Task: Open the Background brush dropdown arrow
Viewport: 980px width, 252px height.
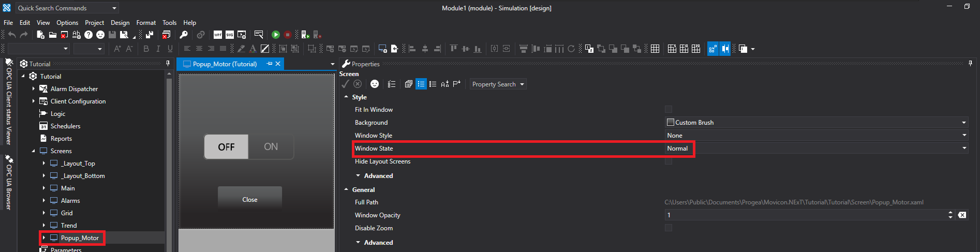Action: pos(964,122)
